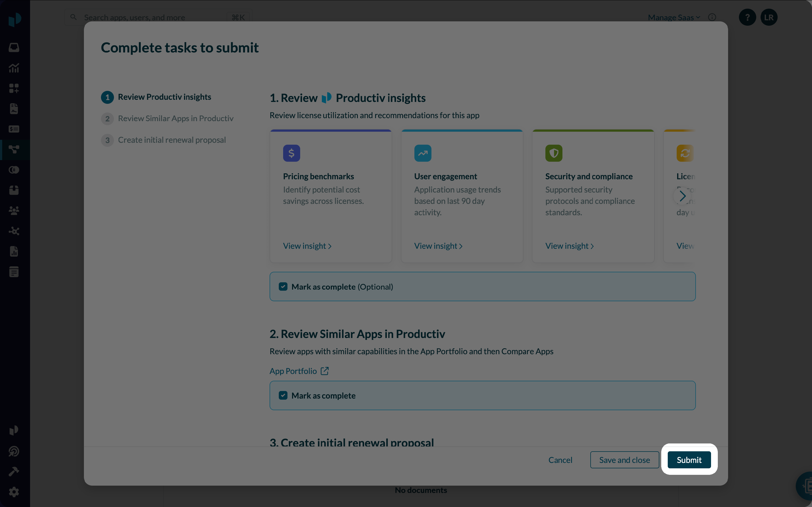Click the users group sidebar icon
Image resolution: width=812 pixels, height=507 pixels.
[x=14, y=211]
